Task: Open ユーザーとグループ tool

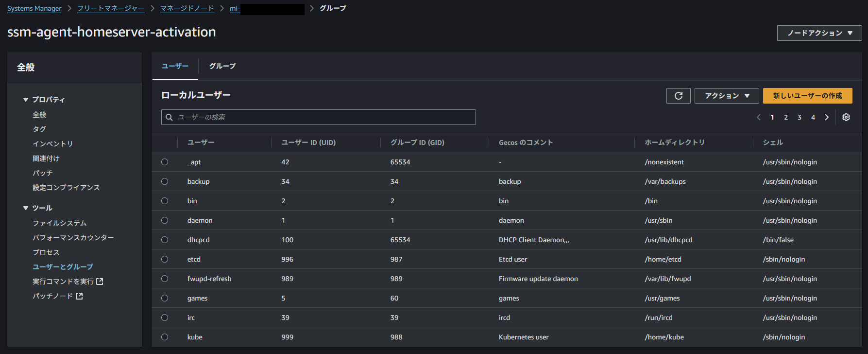Action: click(63, 267)
